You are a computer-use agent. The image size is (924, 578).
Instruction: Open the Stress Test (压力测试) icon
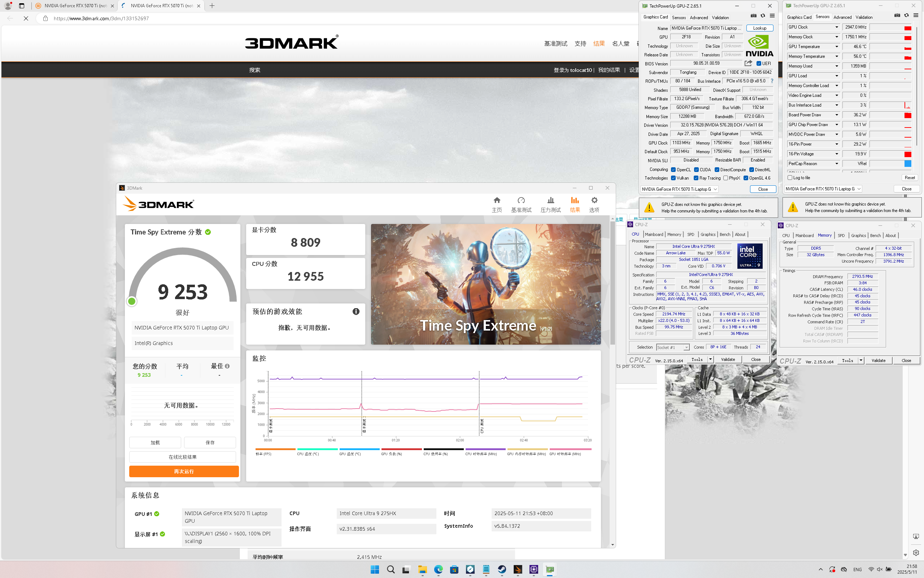pyautogui.click(x=550, y=200)
